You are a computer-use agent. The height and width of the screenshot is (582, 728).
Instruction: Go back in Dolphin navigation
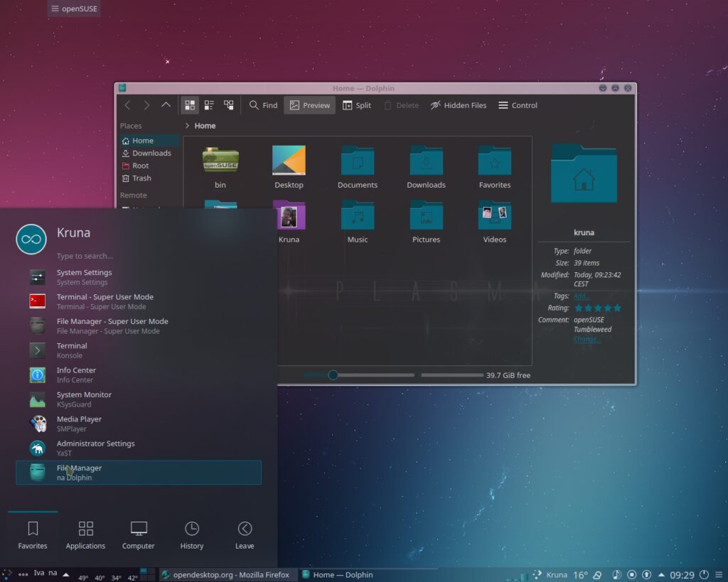pos(127,105)
